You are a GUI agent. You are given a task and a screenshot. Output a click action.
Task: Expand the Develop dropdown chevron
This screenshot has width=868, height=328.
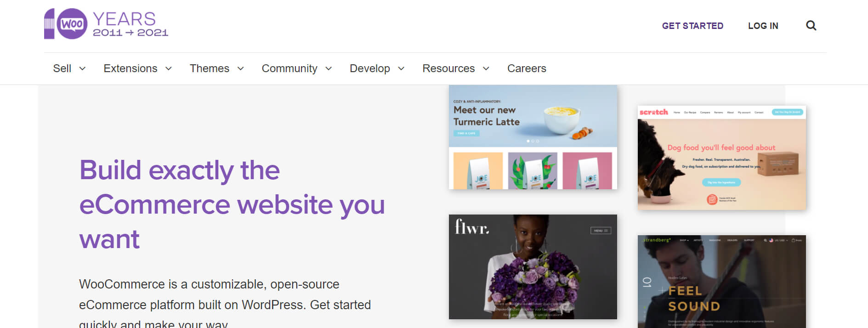401,69
